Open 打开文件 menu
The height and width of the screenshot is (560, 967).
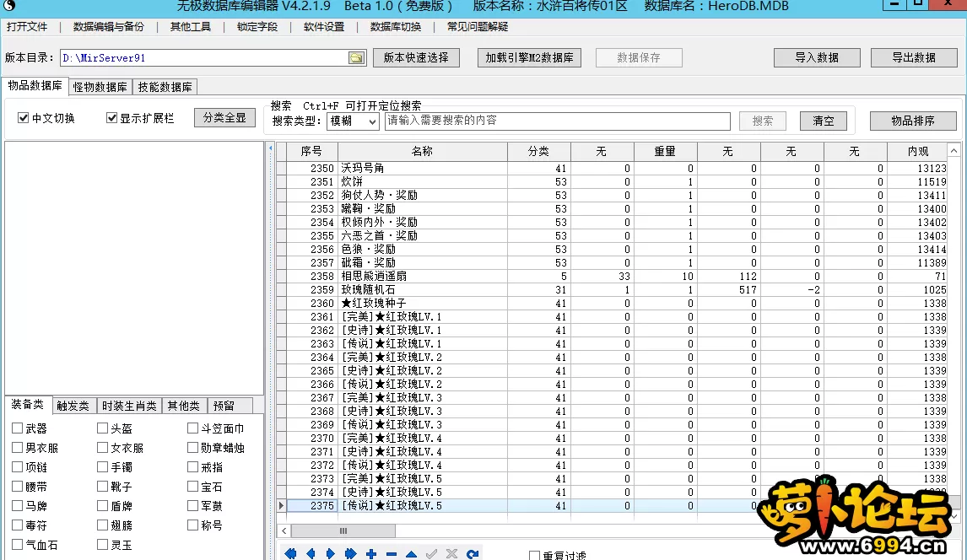pyautogui.click(x=27, y=27)
